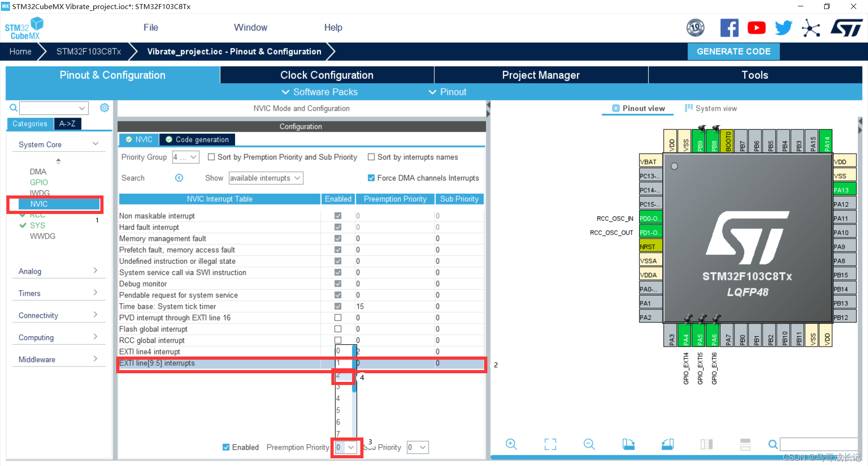The width and height of the screenshot is (868, 466).
Task: Open the Show available interrupts dropdown
Action: coord(266,178)
